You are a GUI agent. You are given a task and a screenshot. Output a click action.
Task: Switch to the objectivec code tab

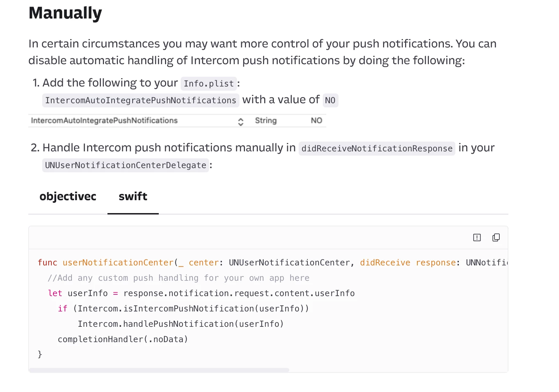pos(68,196)
